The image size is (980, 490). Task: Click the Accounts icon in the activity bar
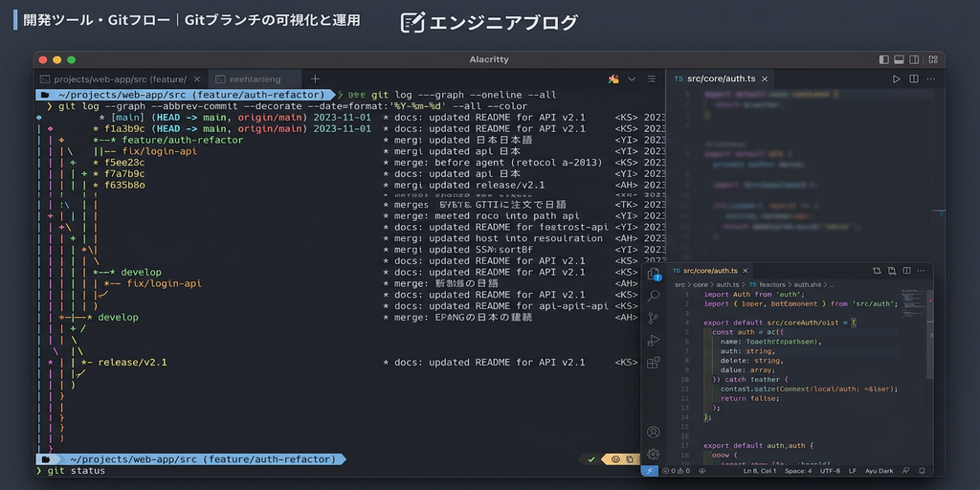click(653, 433)
